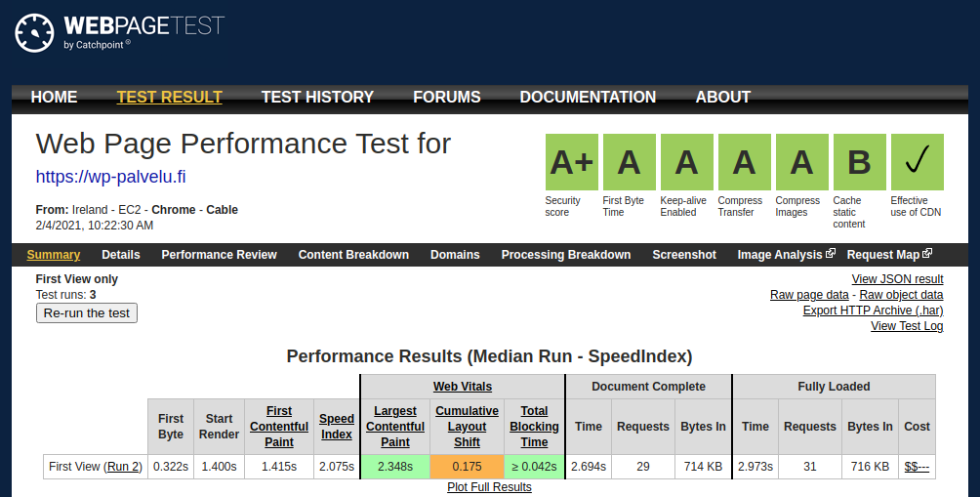Viewport: 980px width, 497px height.
Task: Click Speed Index column header link
Action: pyautogui.click(x=336, y=427)
